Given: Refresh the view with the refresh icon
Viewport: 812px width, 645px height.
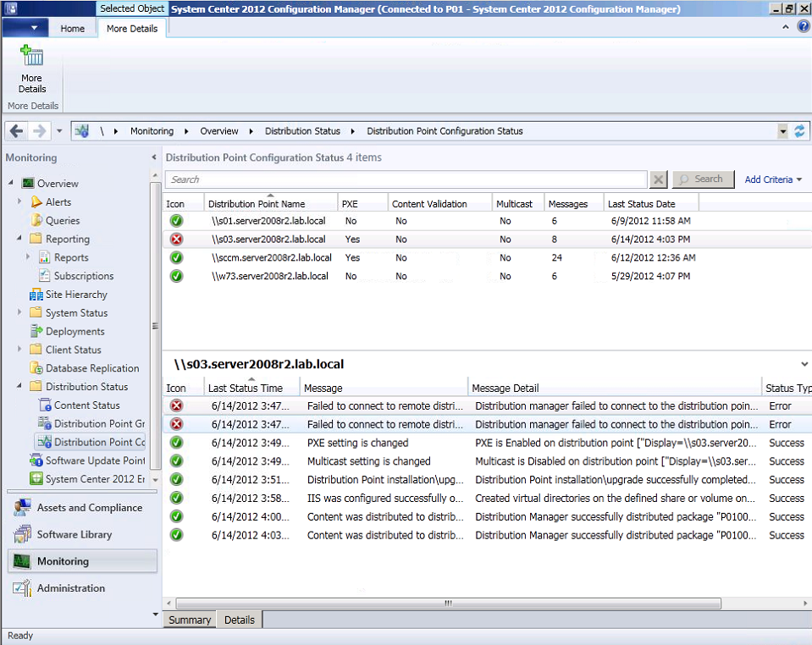Looking at the screenshot, I should (x=799, y=131).
